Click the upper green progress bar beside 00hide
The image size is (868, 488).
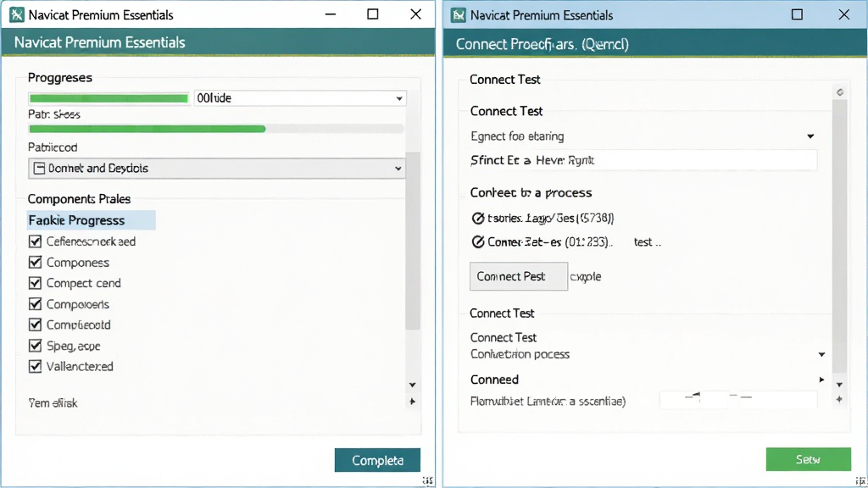(109, 98)
